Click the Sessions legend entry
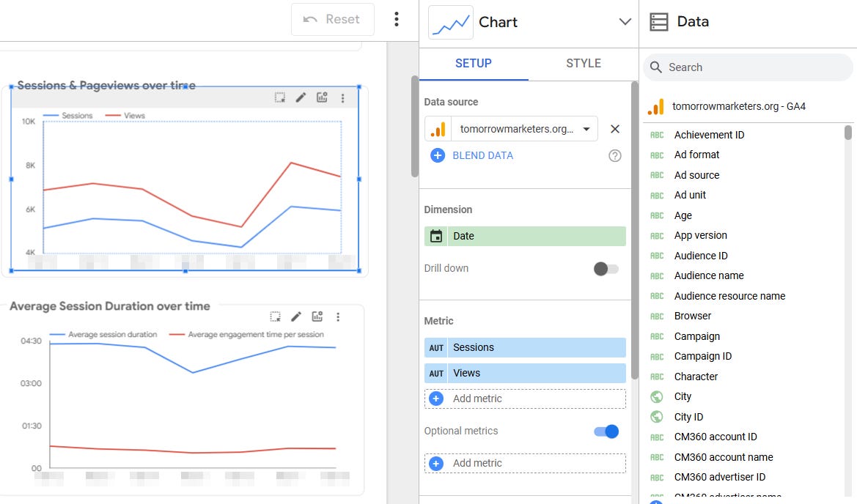Screen dimensions: 857x504 67,116
